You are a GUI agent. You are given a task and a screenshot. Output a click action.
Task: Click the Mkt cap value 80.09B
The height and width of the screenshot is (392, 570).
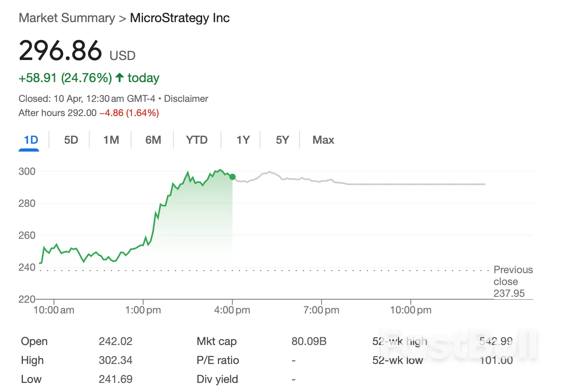point(309,341)
